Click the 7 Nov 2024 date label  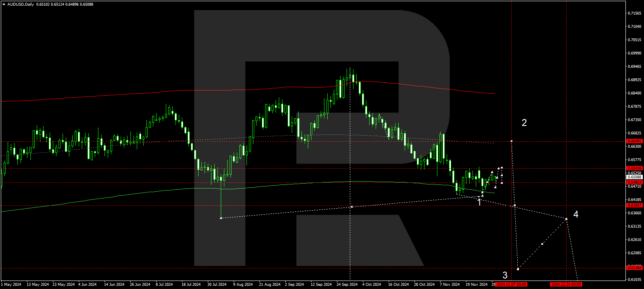450,285
